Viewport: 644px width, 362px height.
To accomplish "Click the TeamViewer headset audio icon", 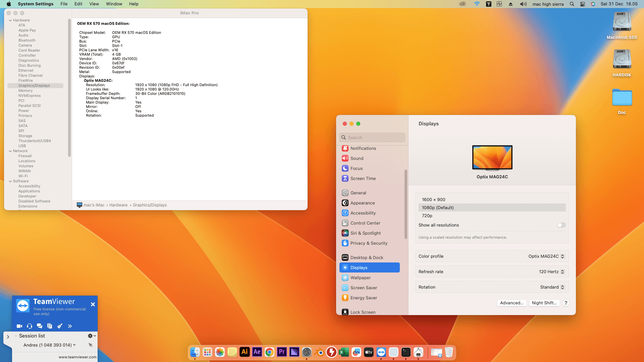I will (x=30, y=326).
